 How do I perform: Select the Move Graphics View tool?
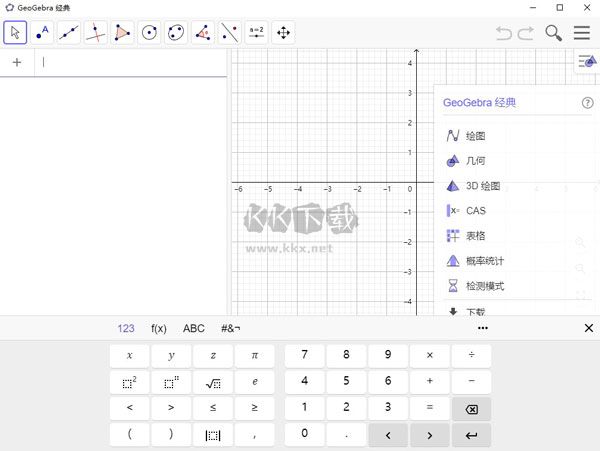[x=284, y=32]
